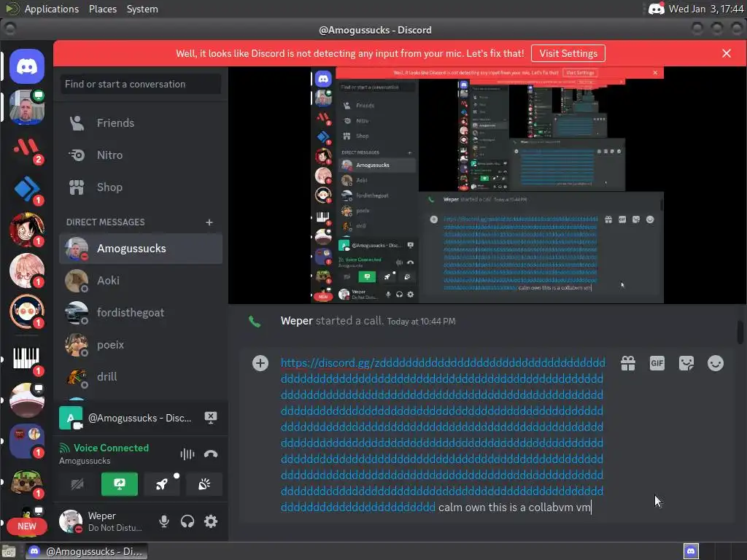Viewport: 747px width, 560px height.
Task: Deafen with the headphones icon
Action: coord(187,521)
